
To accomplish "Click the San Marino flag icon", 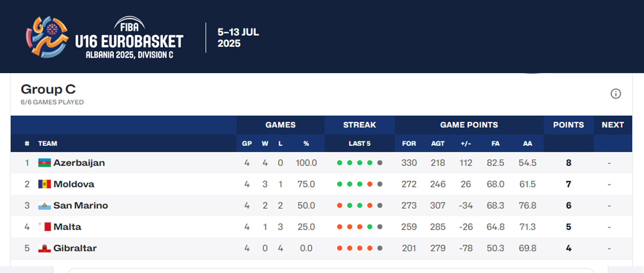I will tap(44, 206).
